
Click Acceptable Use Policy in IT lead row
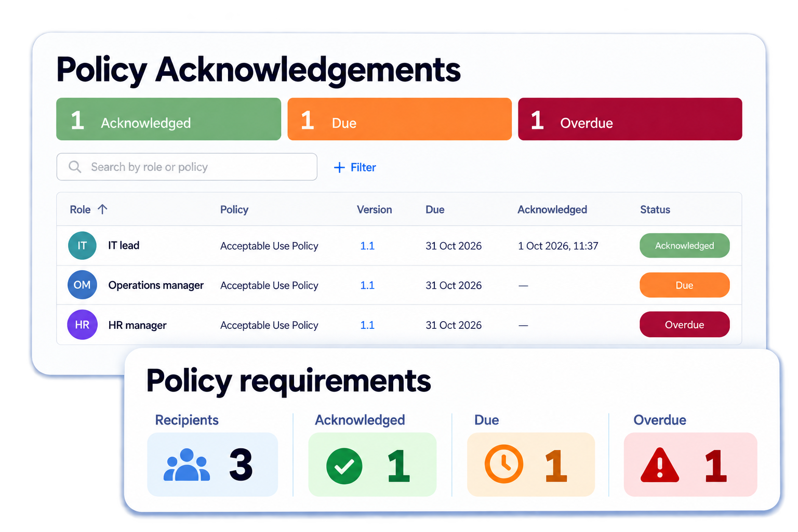click(269, 246)
